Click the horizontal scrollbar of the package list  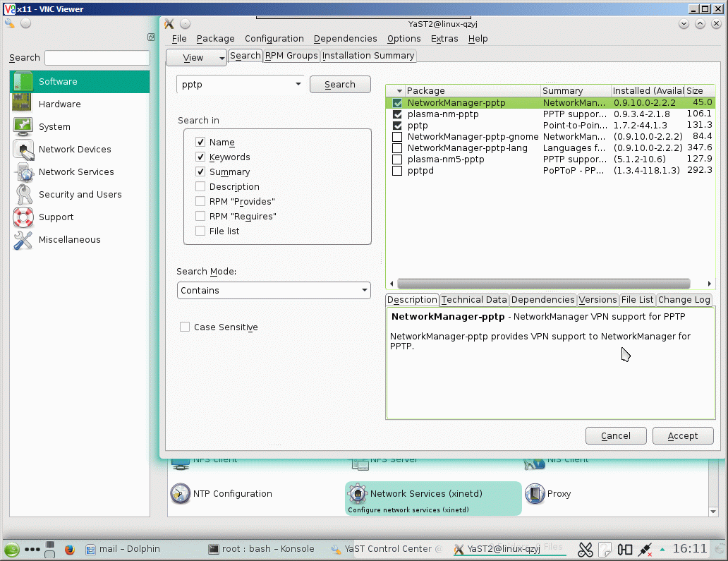point(544,283)
